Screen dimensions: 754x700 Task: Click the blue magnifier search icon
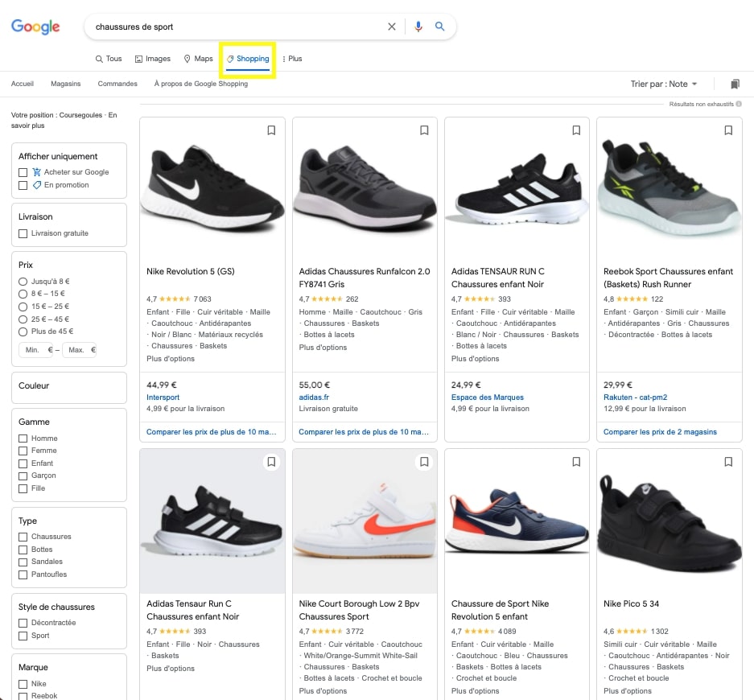coord(439,27)
